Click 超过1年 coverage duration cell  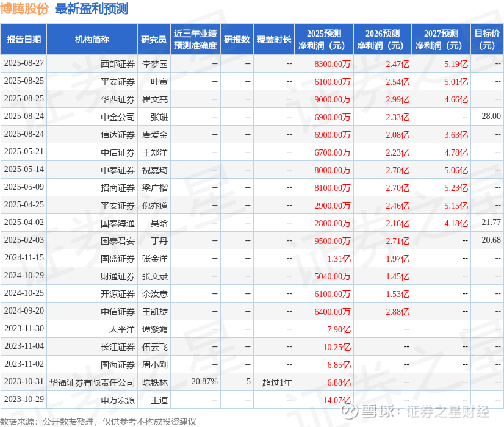click(x=277, y=382)
